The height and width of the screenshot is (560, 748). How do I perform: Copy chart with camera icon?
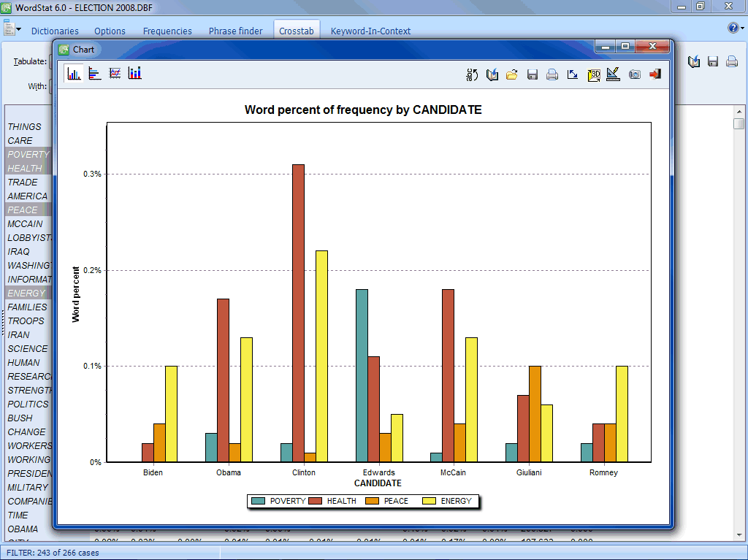pyautogui.click(x=634, y=74)
